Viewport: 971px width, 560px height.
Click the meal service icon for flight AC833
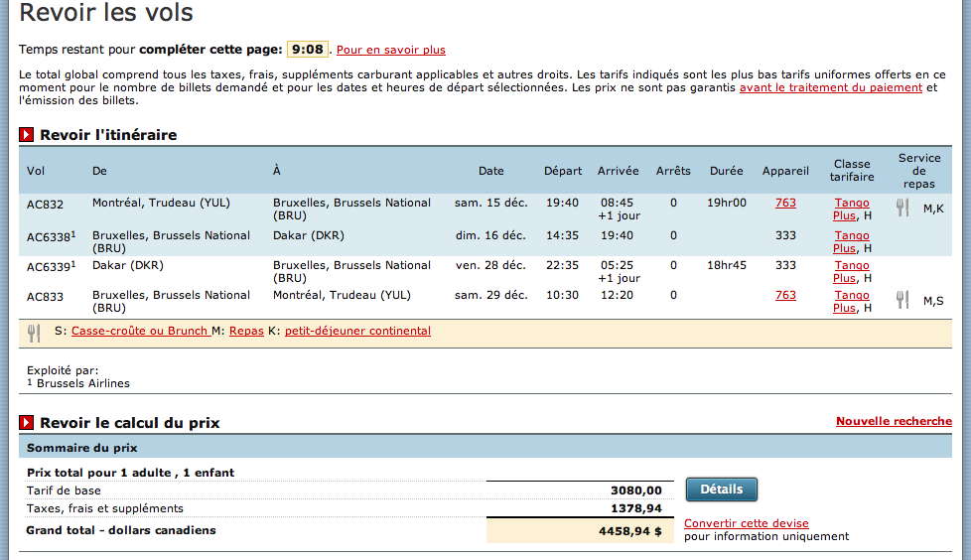tap(902, 300)
